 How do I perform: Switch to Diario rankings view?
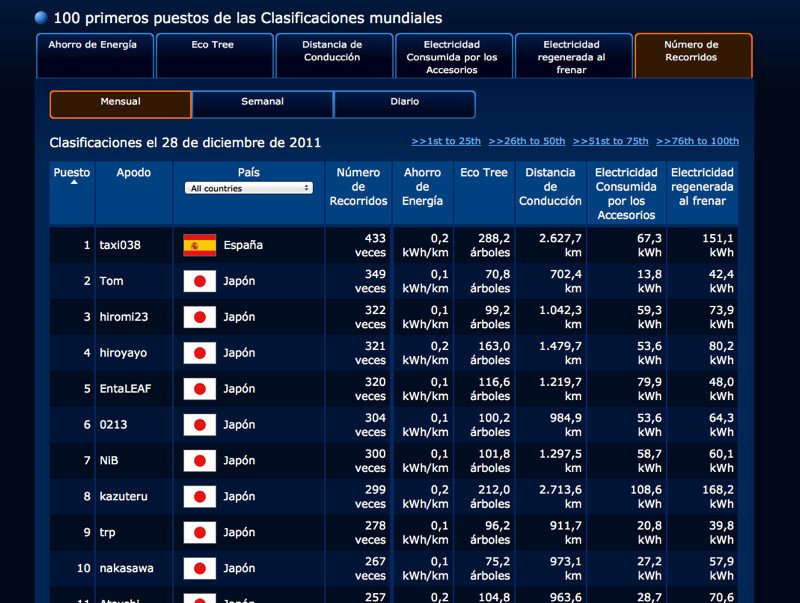pyautogui.click(x=404, y=104)
